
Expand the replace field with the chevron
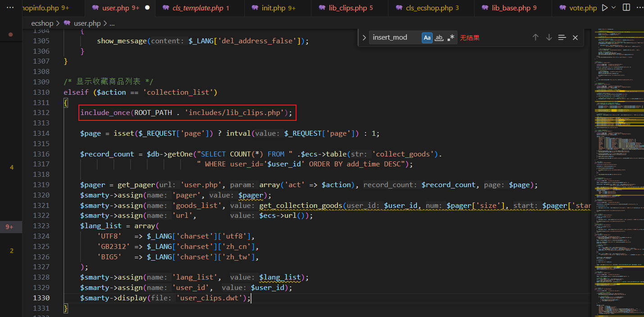(364, 37)
